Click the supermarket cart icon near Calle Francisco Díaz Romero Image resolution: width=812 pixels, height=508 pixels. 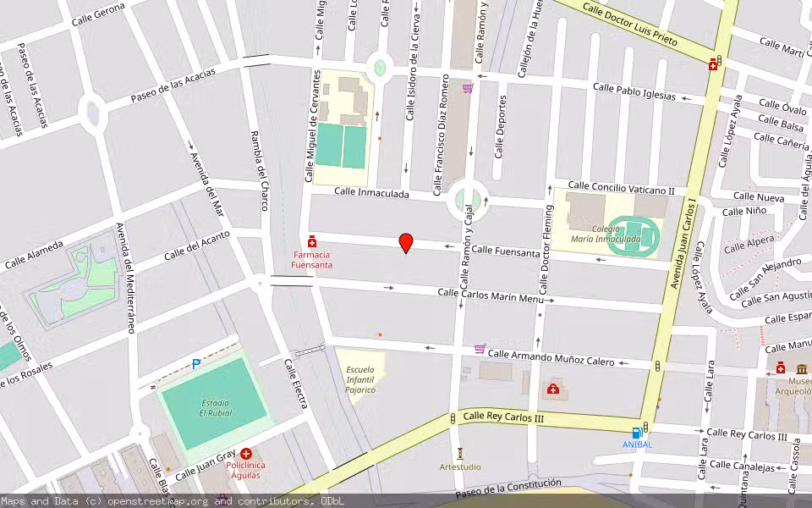[468, 88]
